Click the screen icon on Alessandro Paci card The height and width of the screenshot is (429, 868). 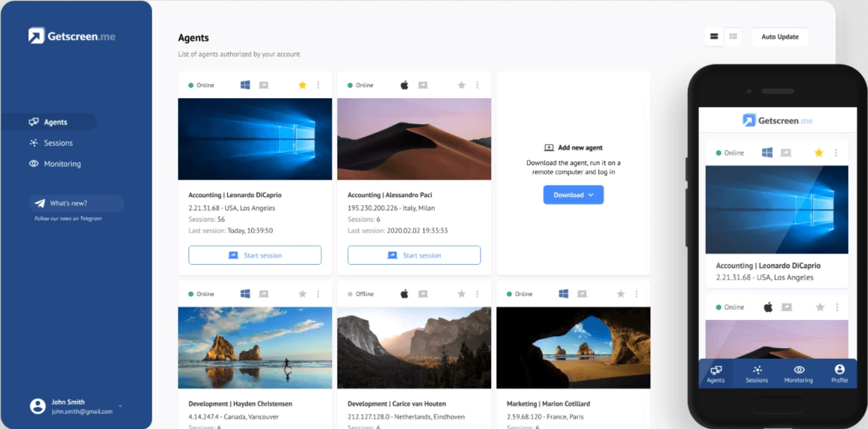[x=423, y=85]
